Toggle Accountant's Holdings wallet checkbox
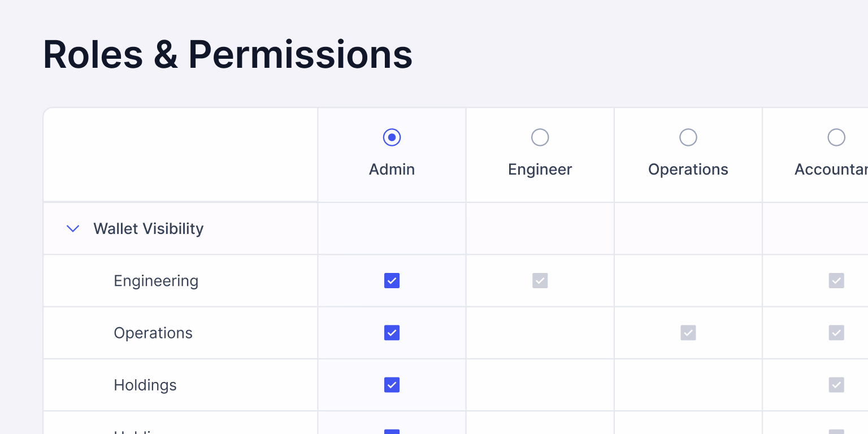This screenshot has width=868, height=434. 836,385
